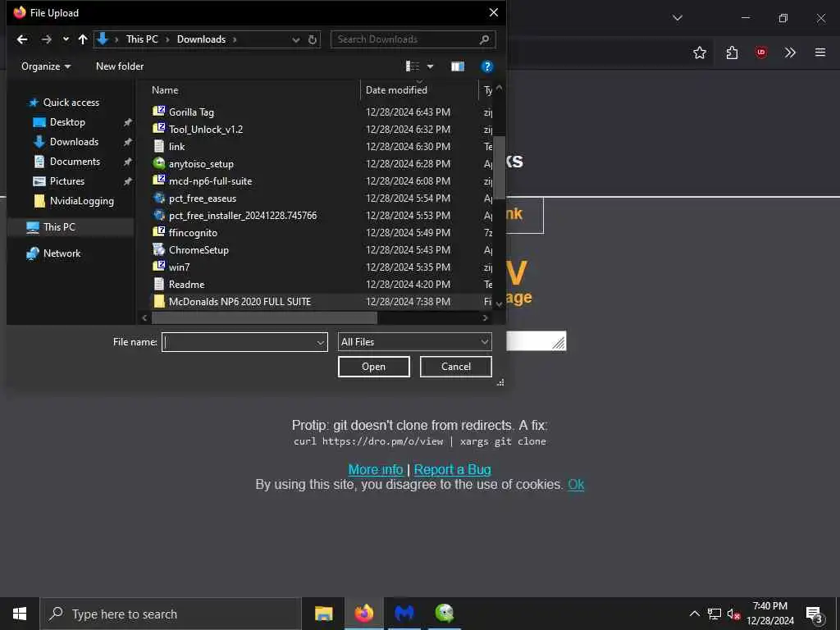The width and height of the screenshot is (840, 630).
Task: Select mcd-np6-full-suite archive
Action: pyautogui.click(x=210, y=181)
